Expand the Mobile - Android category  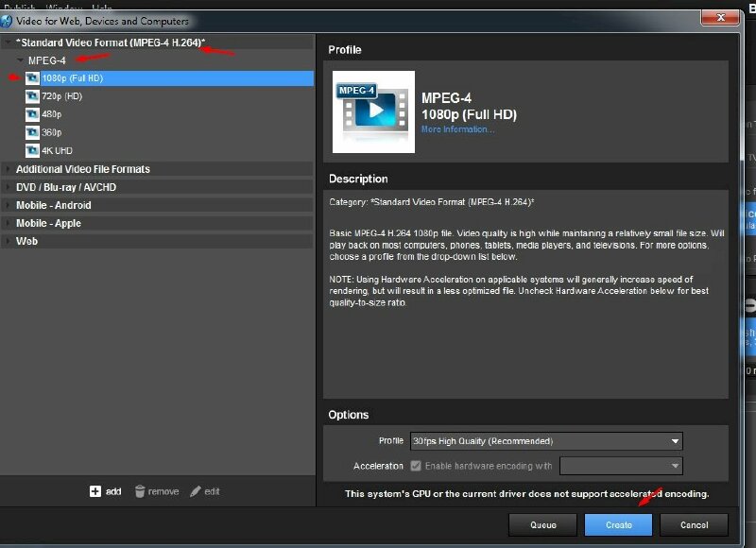[9, 205]
